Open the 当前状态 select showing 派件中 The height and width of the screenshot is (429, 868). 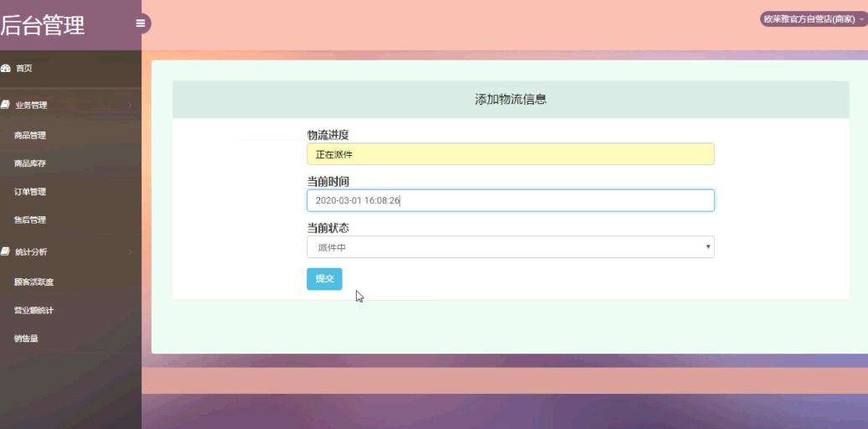coord(510,247)
